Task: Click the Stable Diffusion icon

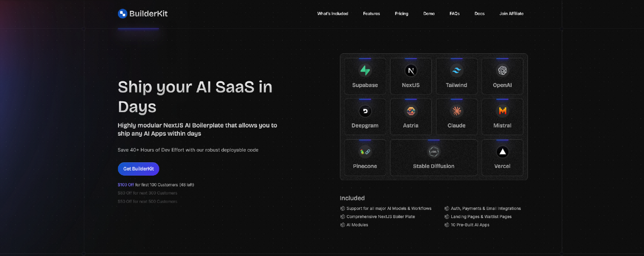Action: [x=434, y=152]
